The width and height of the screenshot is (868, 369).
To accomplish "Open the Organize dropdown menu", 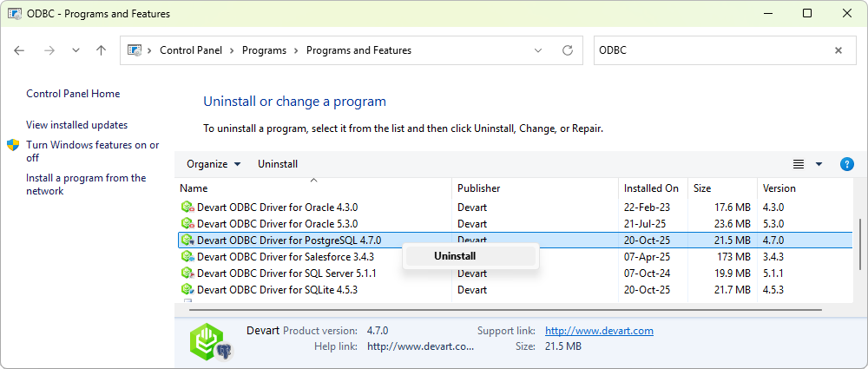I will click(x=214, y=164).
